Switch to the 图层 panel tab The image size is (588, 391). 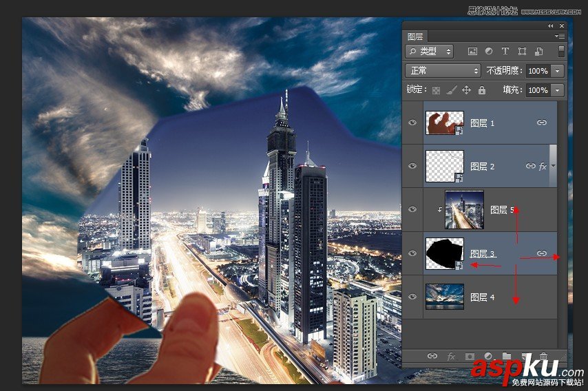(x=415, y=36)
